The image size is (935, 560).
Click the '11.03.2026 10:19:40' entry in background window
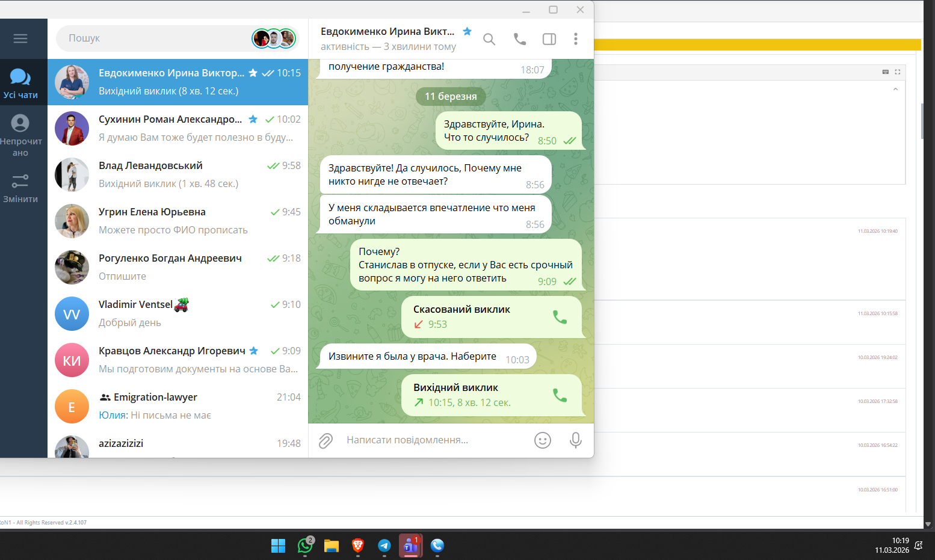tap(877, 231)
